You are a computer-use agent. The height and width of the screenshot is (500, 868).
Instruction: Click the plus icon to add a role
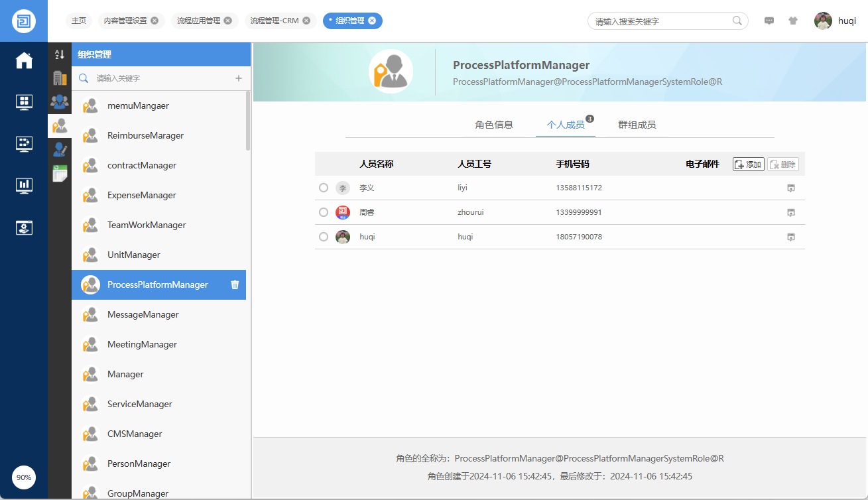click(239, 78)
